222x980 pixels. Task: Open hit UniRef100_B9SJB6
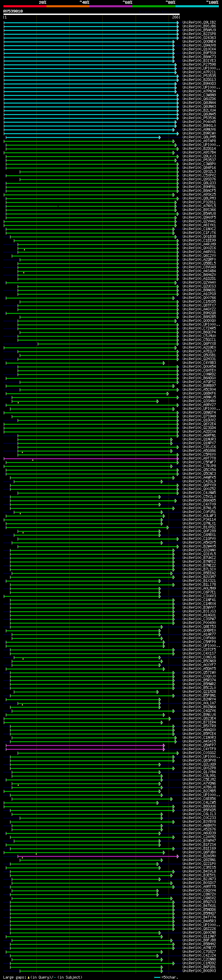199,26
